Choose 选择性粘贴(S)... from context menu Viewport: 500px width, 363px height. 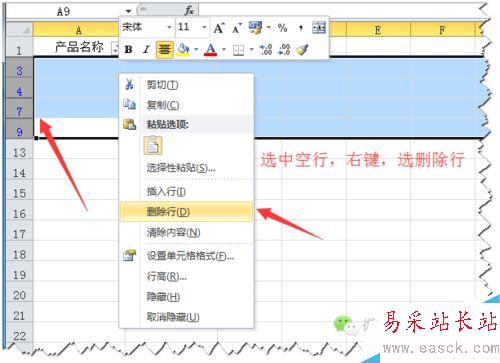pos(187,168)
